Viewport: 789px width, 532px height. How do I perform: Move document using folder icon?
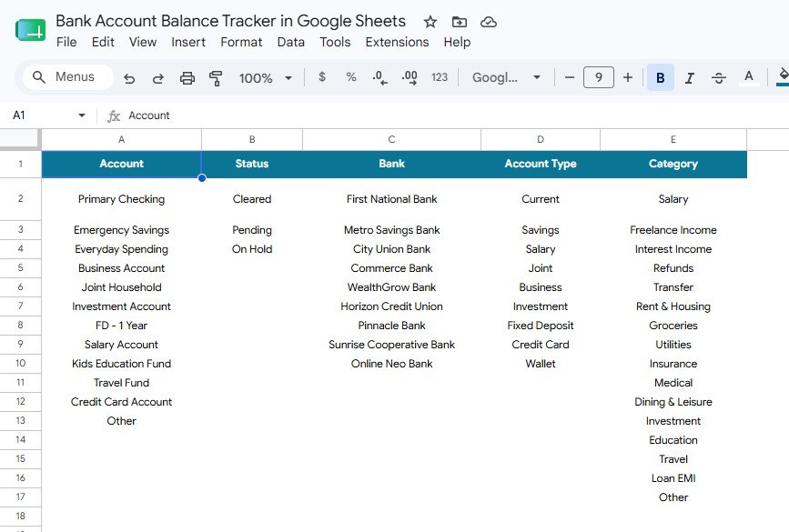click(x=459, y=22)
